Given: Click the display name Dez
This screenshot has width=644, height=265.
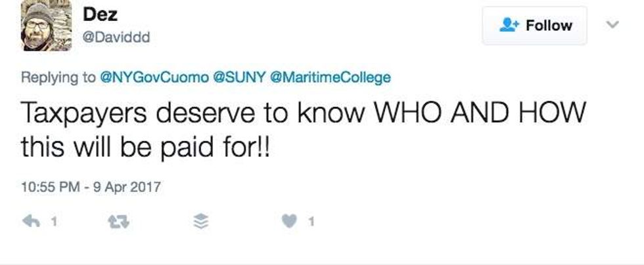Looking at the screenshot, I should coord(101,14).
